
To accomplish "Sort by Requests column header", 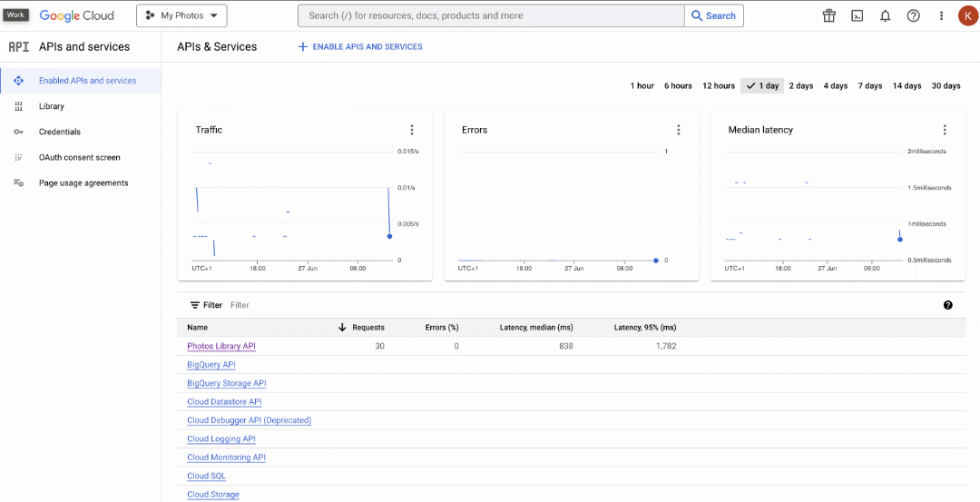I will (368, 327).
